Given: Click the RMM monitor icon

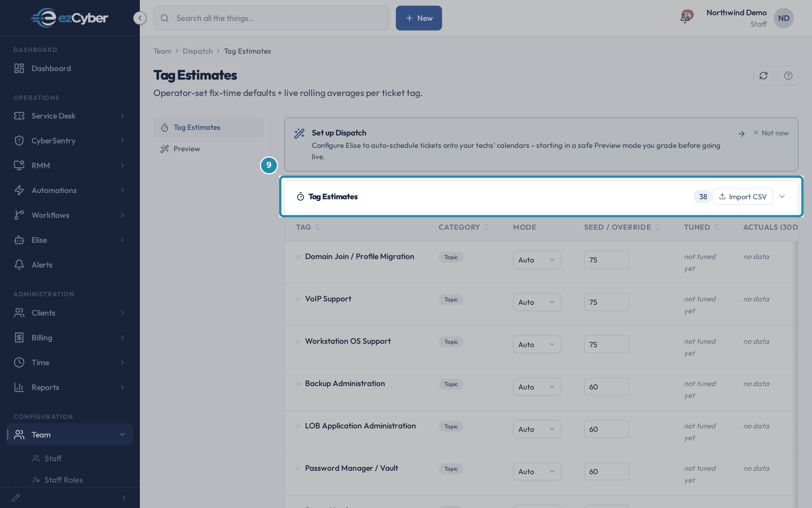Looking at the screenshot, I should pyautogui.click(x=19, y=165).
